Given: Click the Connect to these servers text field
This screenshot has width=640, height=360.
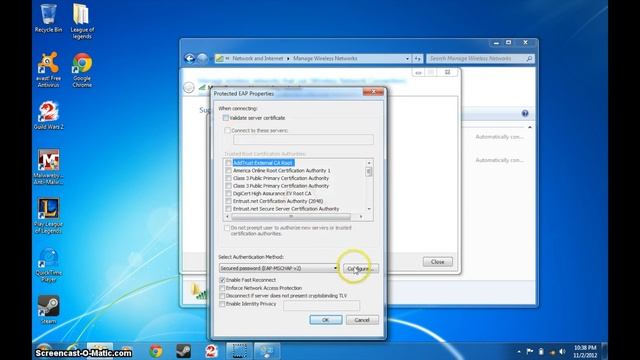Looking at the screenshot, I should [x=303, y=140].
